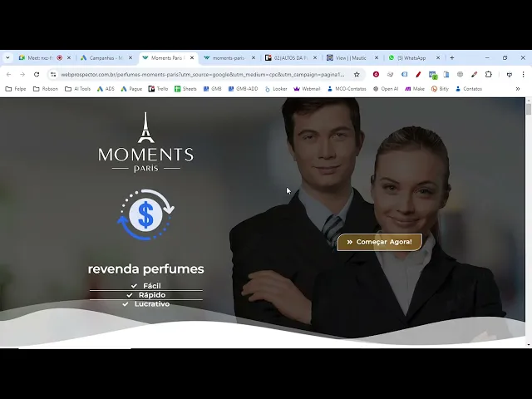Open the tab search dropdown arrow
The width and height of the screenshot is (532, 399).
coord(7,58)
